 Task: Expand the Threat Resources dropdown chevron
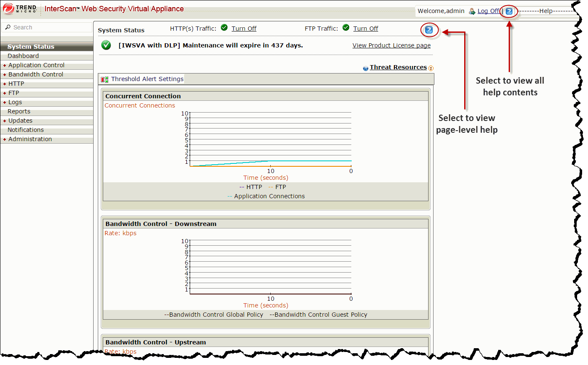[431, 68]
